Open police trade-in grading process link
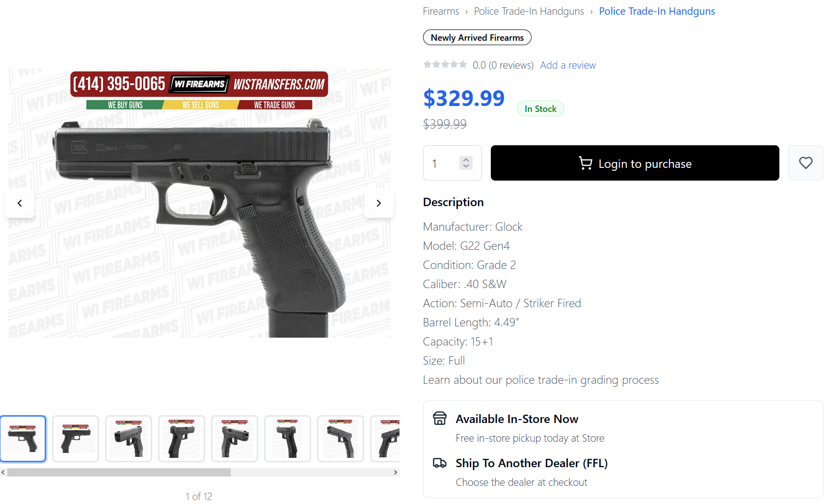827x504 pixels. 541,380
